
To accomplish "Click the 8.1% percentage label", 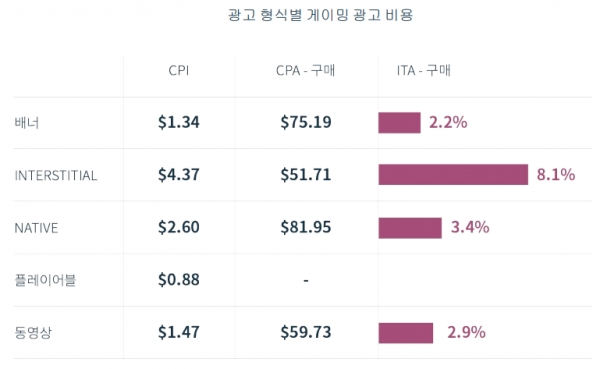I will pos(556,175).
